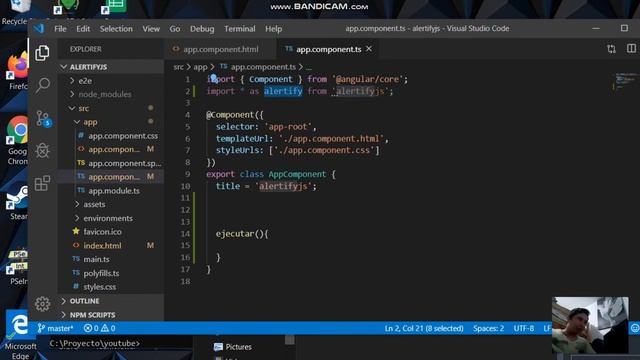Open index.html in explorer

click(x=111, y=245)
